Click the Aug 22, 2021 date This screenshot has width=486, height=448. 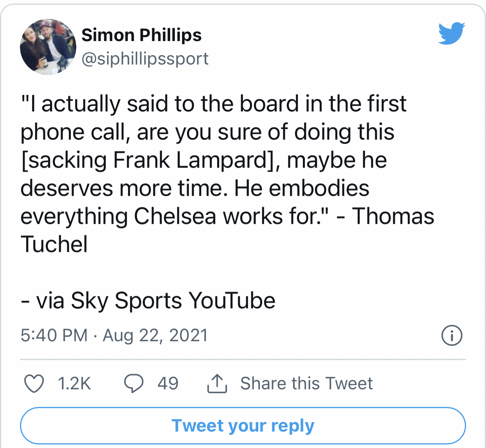[155, 336]
